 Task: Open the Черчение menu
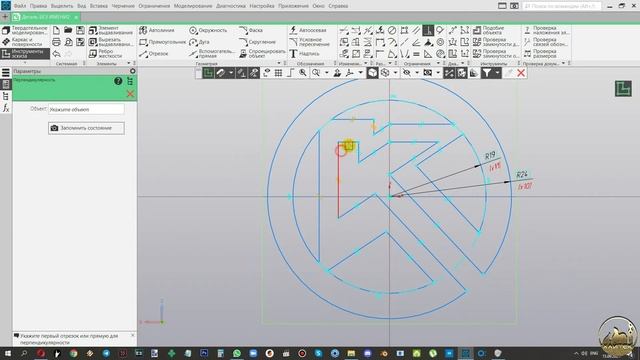click(123, 6)
